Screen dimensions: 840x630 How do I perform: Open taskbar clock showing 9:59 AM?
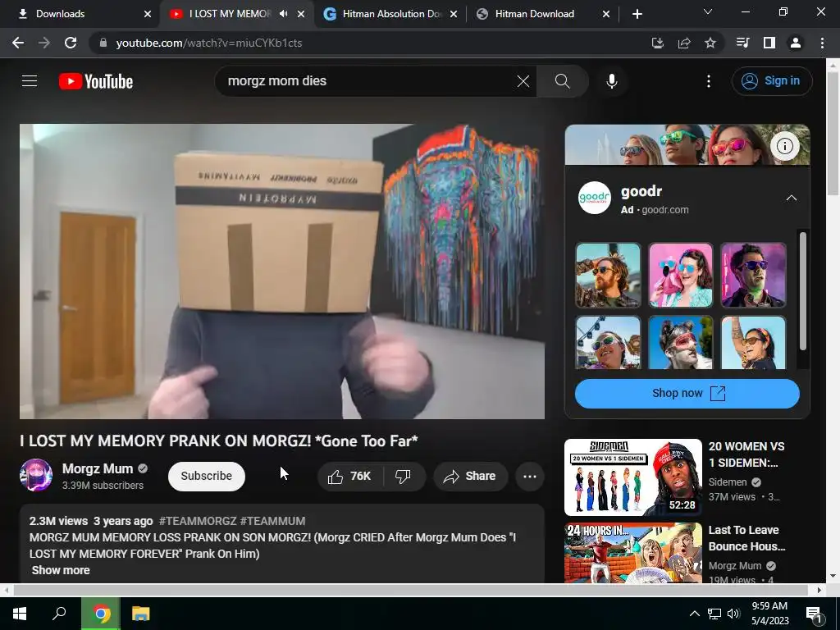[769, 614]
